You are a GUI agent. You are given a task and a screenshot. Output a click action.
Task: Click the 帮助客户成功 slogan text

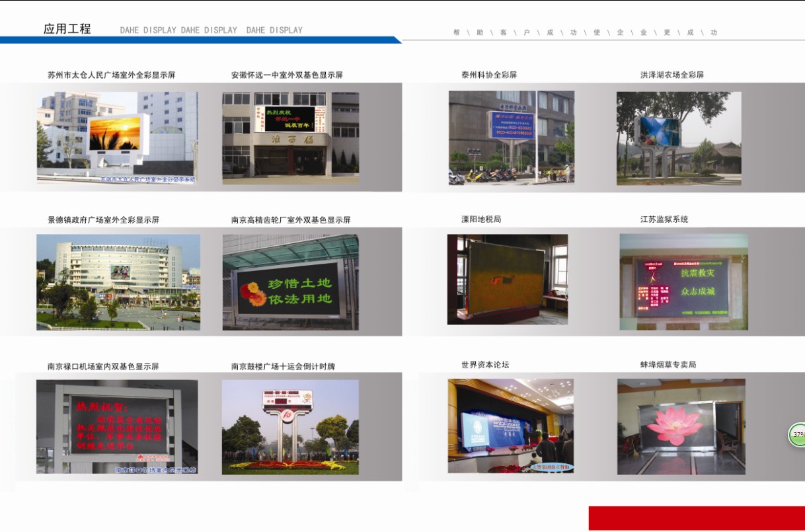(585, 31)
